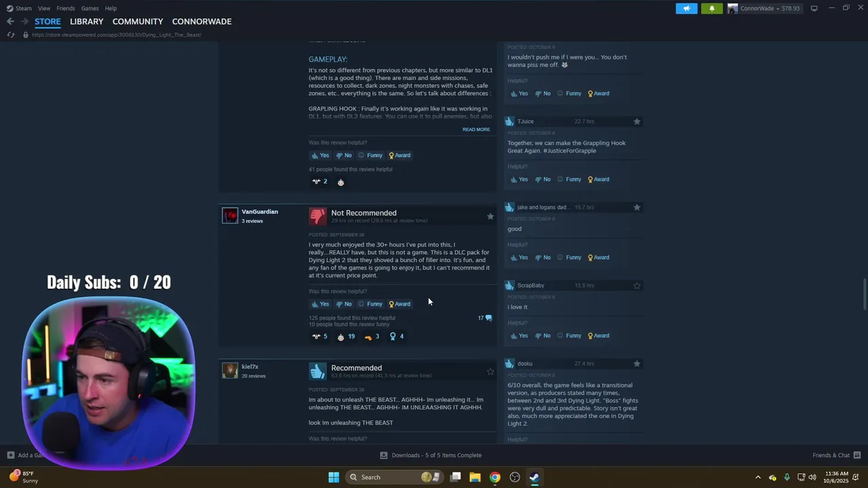The image size is (868, 488).
Task: Expand the review with READ MORE
Action: tap(476, 129)
